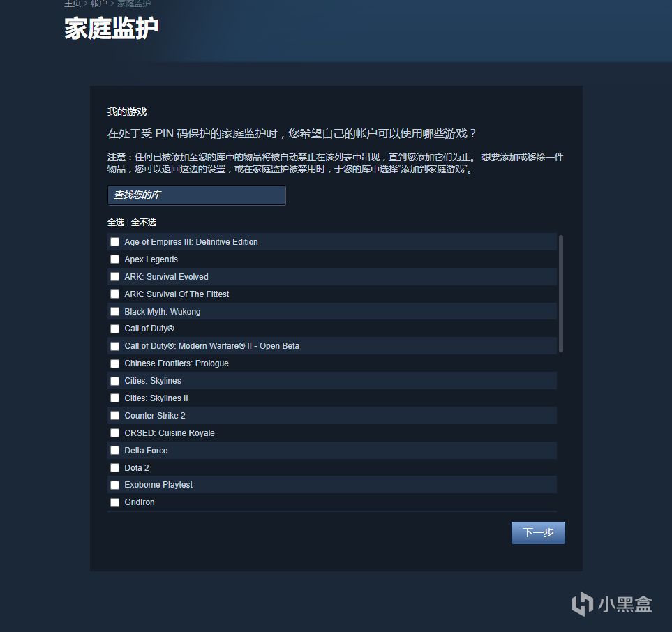
Task: Click the Exoborne Playtest label
Action: (x=158, y=485)
